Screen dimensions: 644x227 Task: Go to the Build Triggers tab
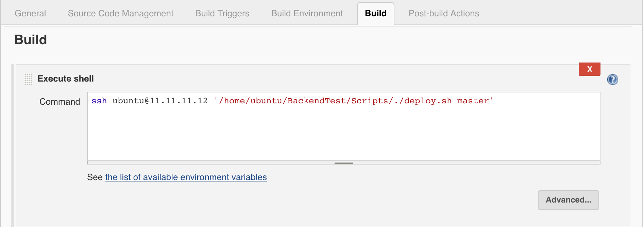[222, 13]
